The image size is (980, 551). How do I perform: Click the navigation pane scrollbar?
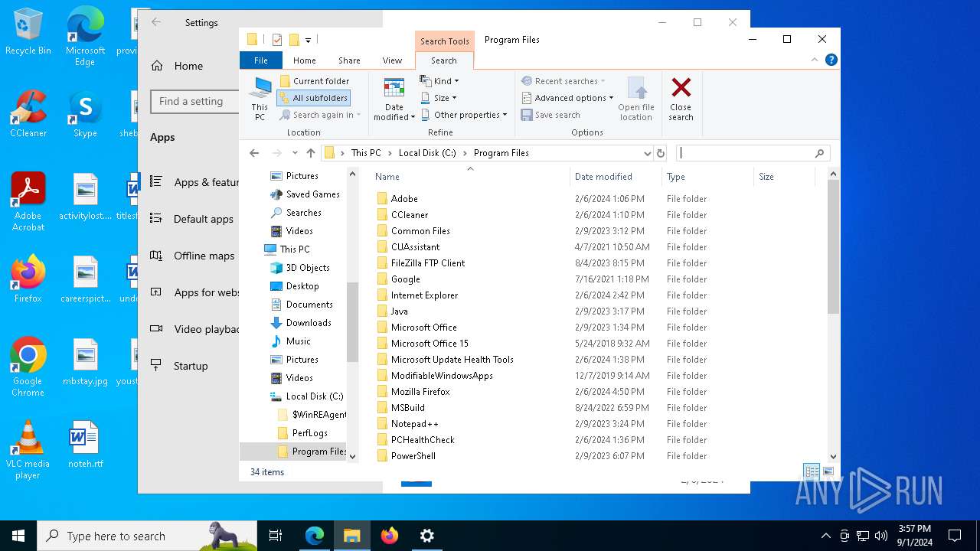[x=352, y=321]
